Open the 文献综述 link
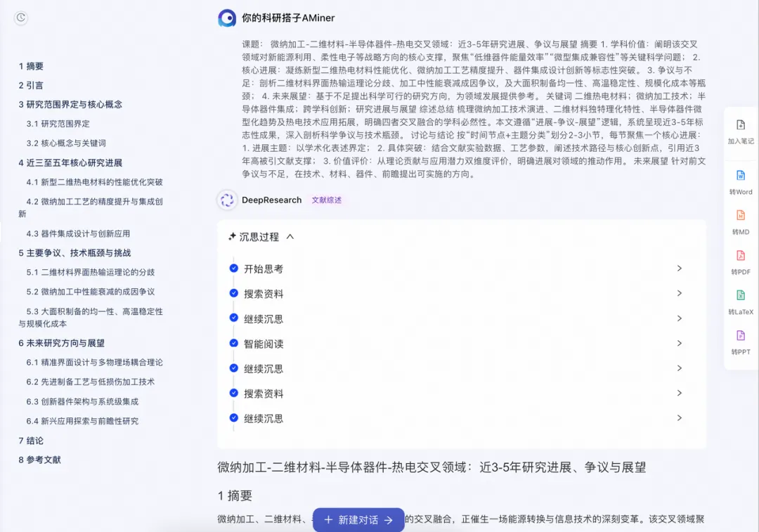Viewport: 759px width, 532px height. pyautogui.click(x=327, y=200)
